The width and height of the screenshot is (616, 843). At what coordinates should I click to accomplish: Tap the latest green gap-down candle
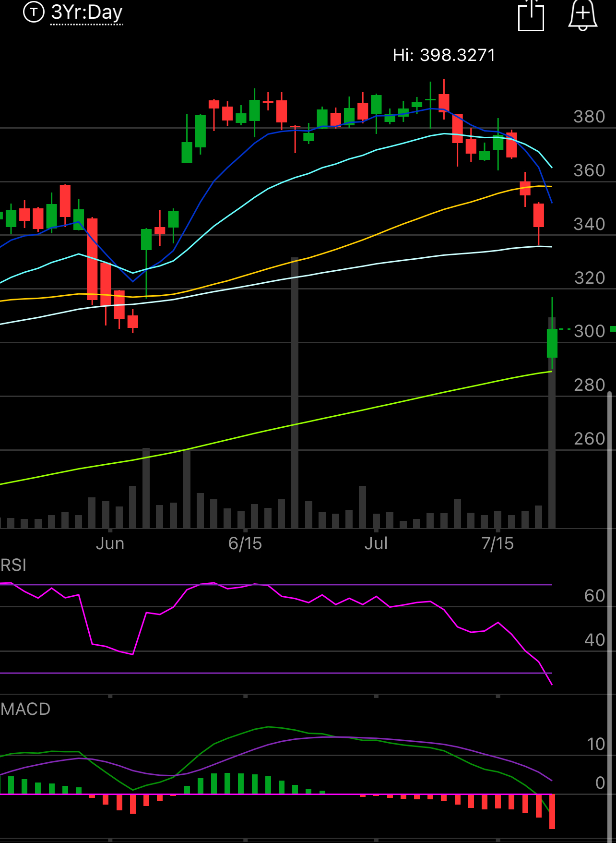(552, 343)
